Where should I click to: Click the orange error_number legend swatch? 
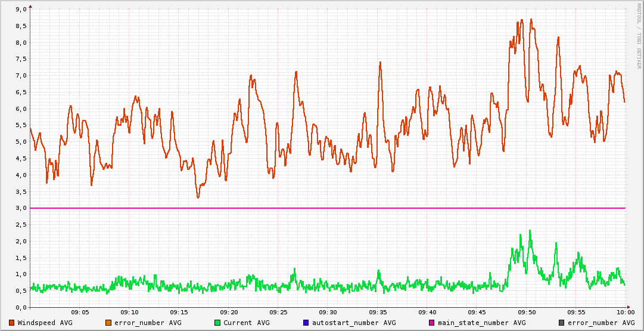click(x=108, y=323)
